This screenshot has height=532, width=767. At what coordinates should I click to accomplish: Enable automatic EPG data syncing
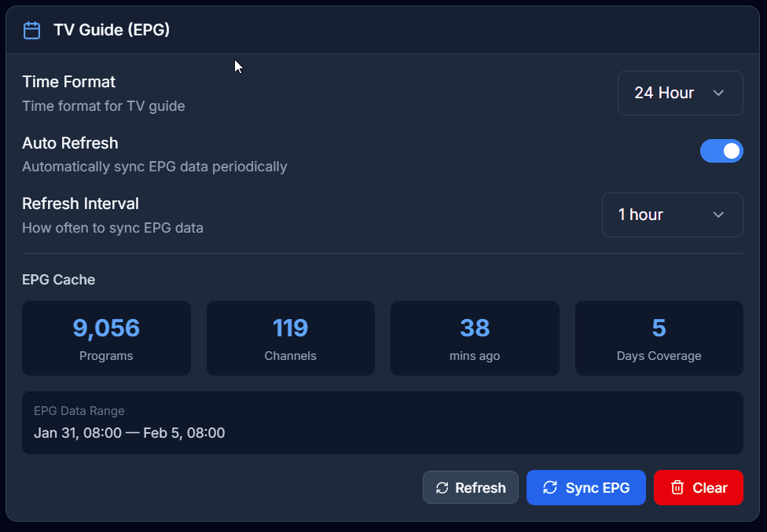pos(721,151)
